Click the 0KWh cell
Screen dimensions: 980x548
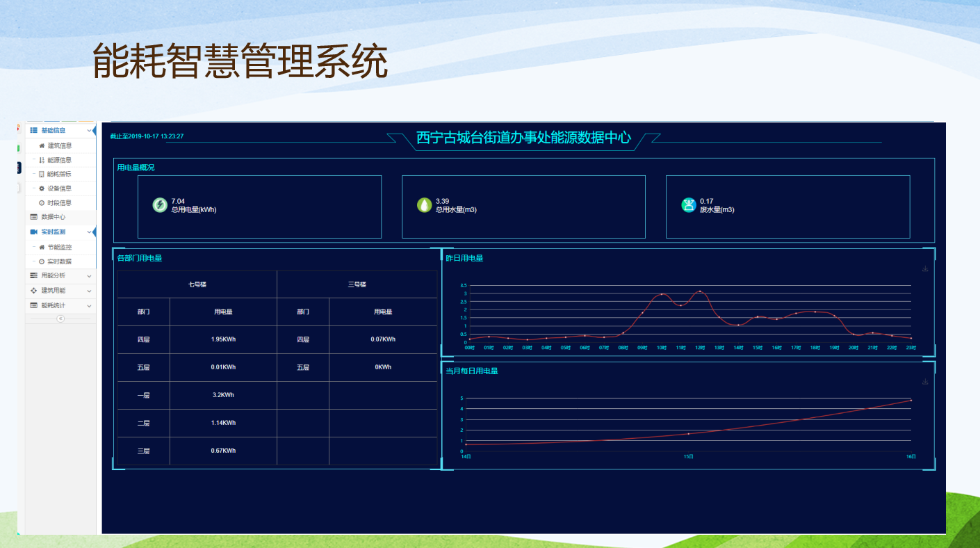click(383, 367)
